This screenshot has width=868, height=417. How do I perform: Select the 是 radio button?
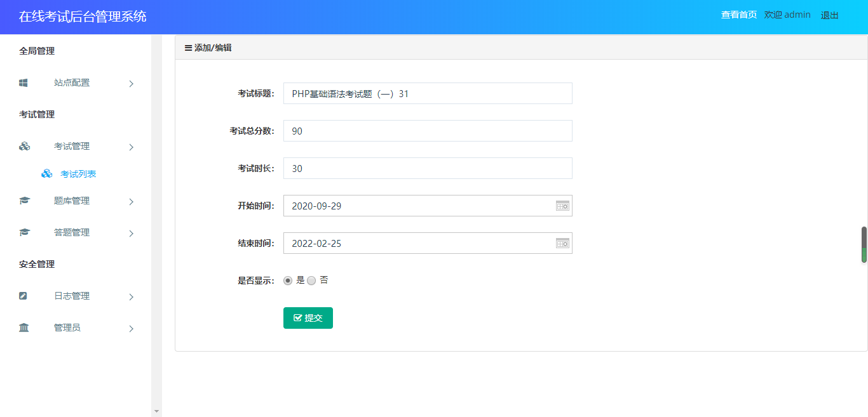click(x=288, y=281)
